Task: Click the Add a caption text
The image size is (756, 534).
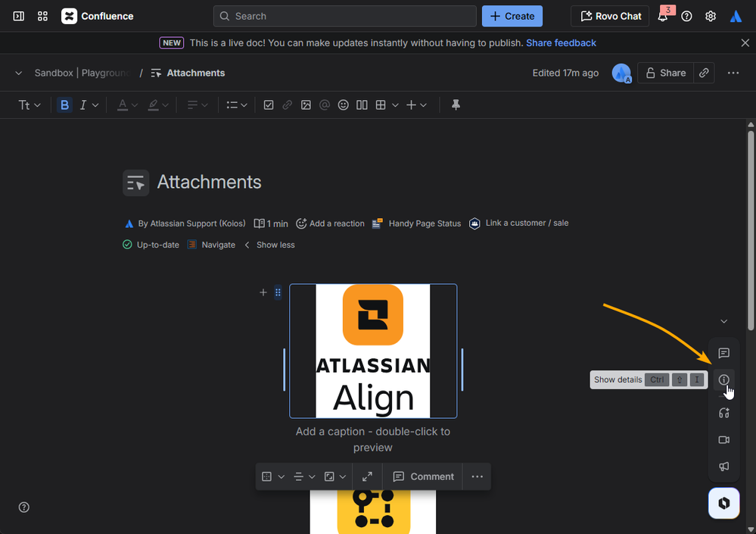Action: [x=372, y=439]
